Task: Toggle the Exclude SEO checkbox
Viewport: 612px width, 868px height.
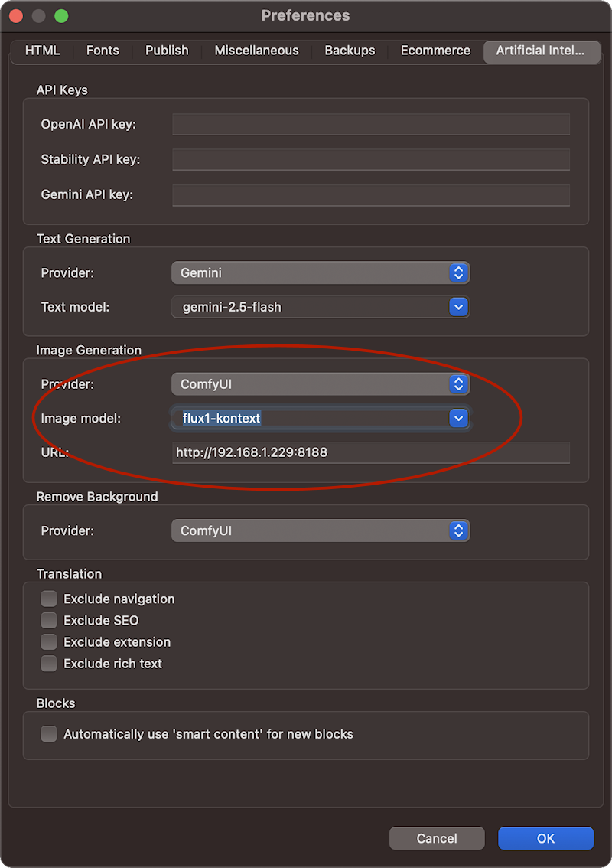Action: [49, 620]
